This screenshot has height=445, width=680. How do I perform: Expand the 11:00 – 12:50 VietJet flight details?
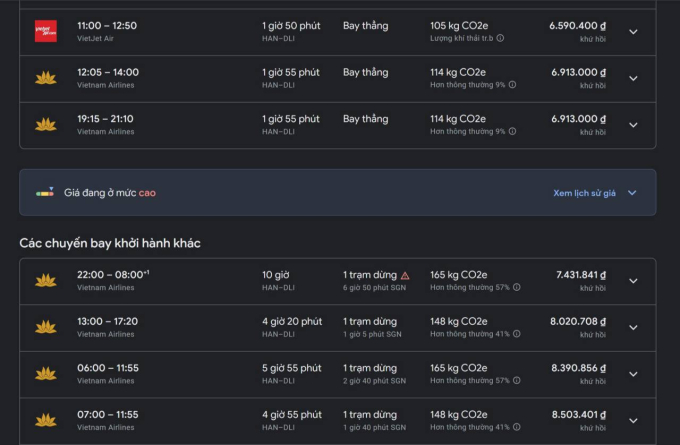(632, 32)
